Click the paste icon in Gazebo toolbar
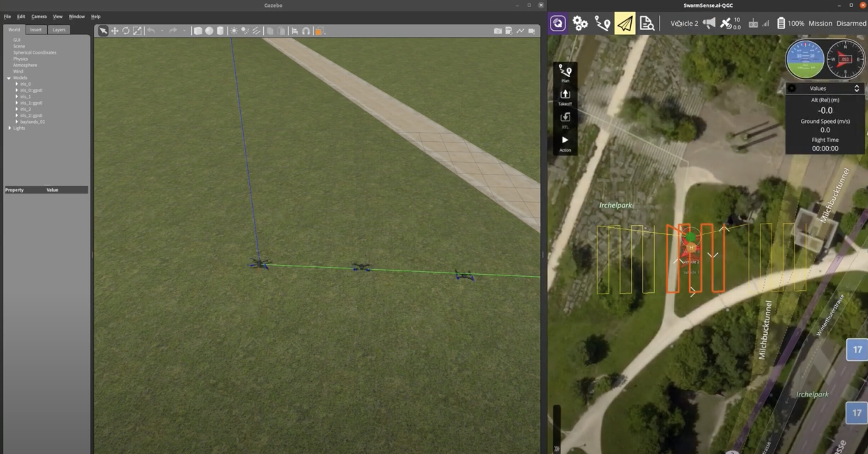868x454 pixels. [x=281, y=31]
